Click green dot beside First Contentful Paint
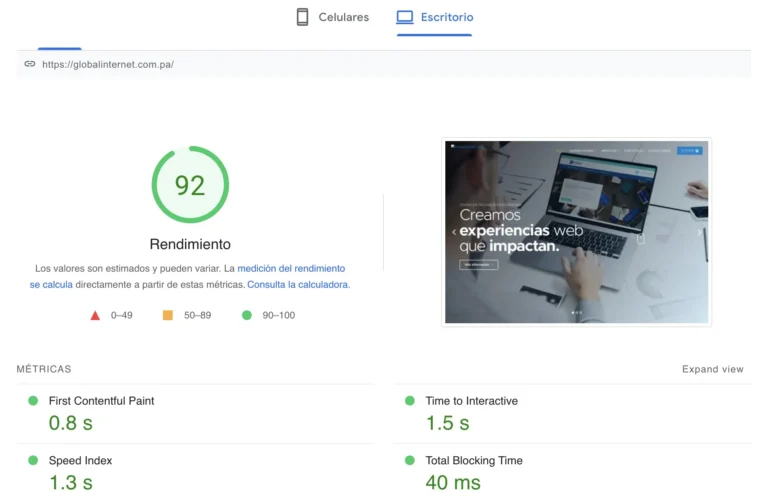Viewport: 768px width, 503px height. pos(33,401)
